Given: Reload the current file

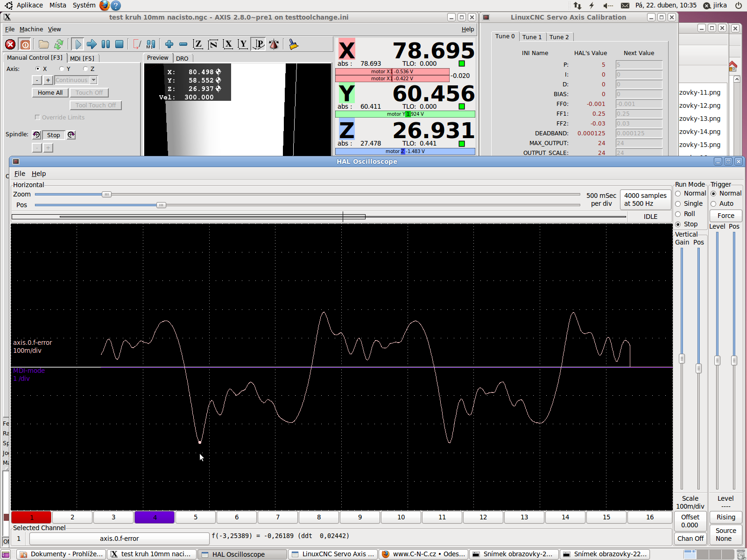Looking at the screenshot, I should (x=58, y=44).
